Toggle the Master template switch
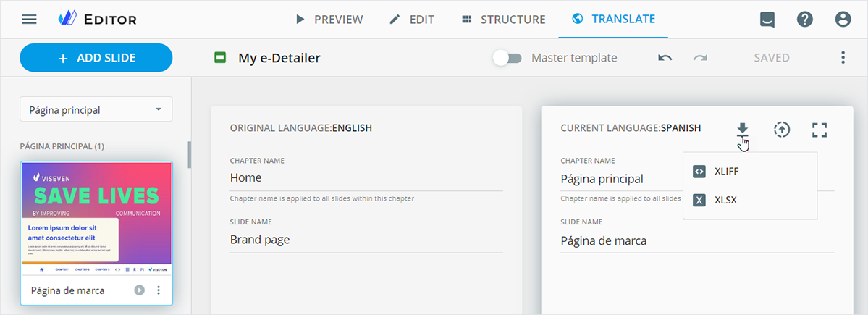The width and height of the screenshot is (868, 315). 507,58
